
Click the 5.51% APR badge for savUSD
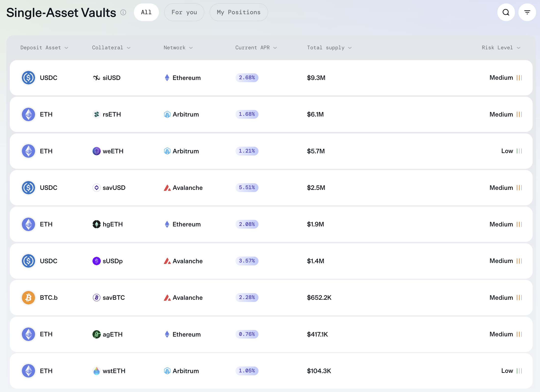tap(247, 188)
